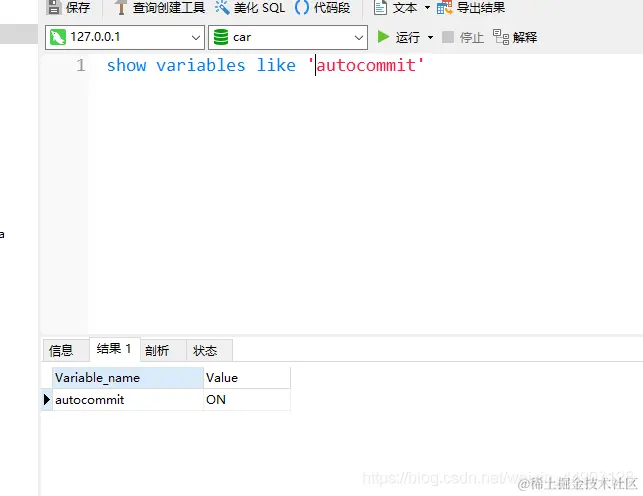Click the Stop (停止) button
643x496 pixels.
click(x=463, y=37)
